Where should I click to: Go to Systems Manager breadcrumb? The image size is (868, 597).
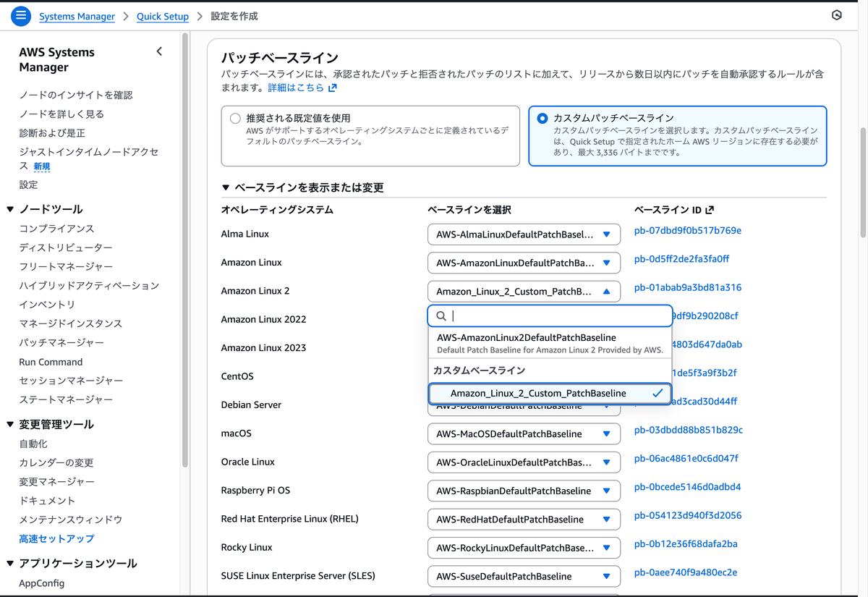point(77,16)
